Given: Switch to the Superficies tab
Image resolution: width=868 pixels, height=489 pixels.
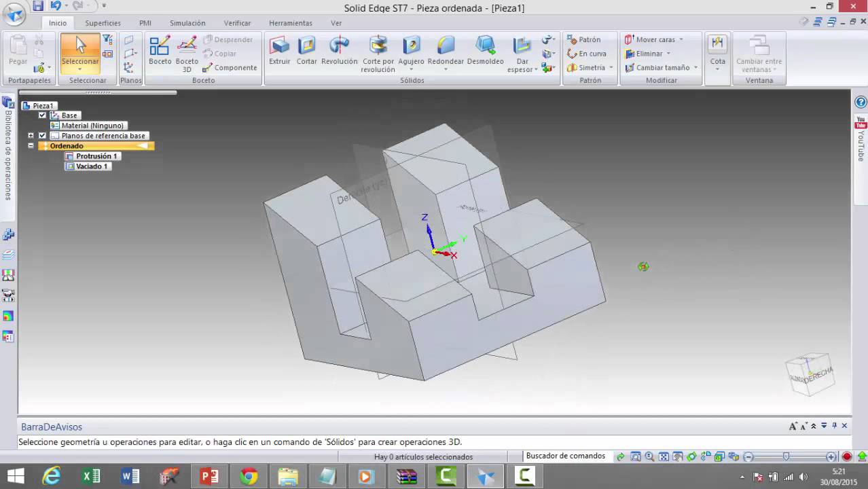Looking at the screenshot, I should click(x=103, y=23).
